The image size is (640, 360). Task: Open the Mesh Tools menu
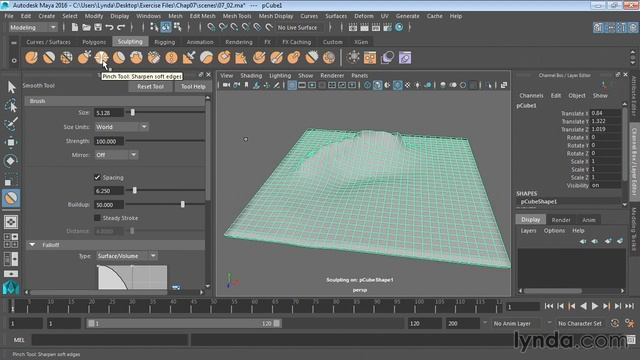[x=237, y=16]
